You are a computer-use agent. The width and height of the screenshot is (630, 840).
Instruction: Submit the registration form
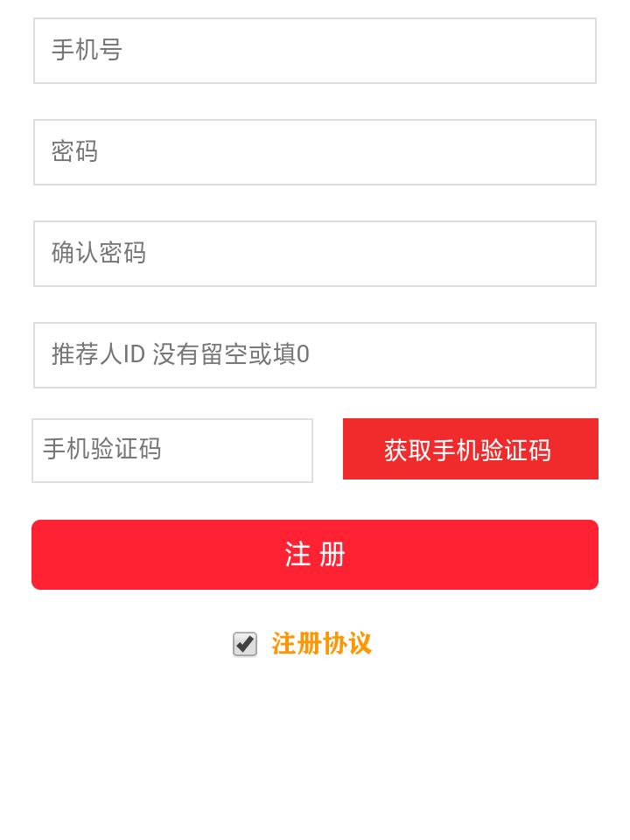click(315, 555)
